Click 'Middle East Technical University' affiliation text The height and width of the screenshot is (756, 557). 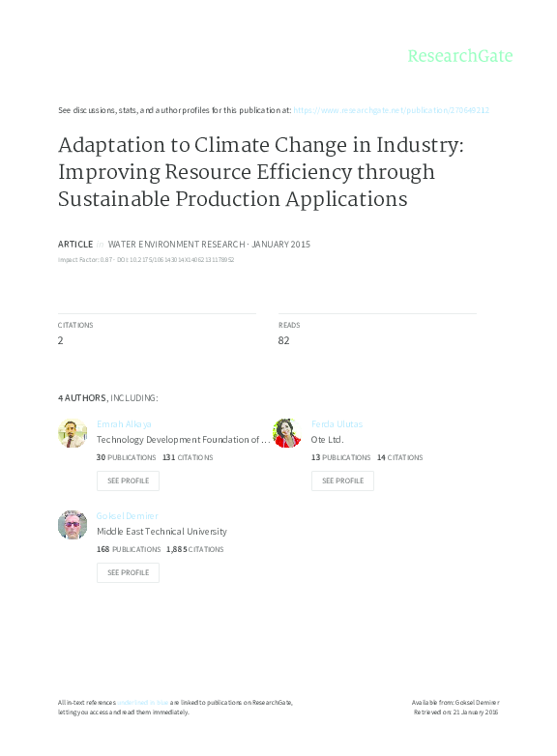[161, 532]
